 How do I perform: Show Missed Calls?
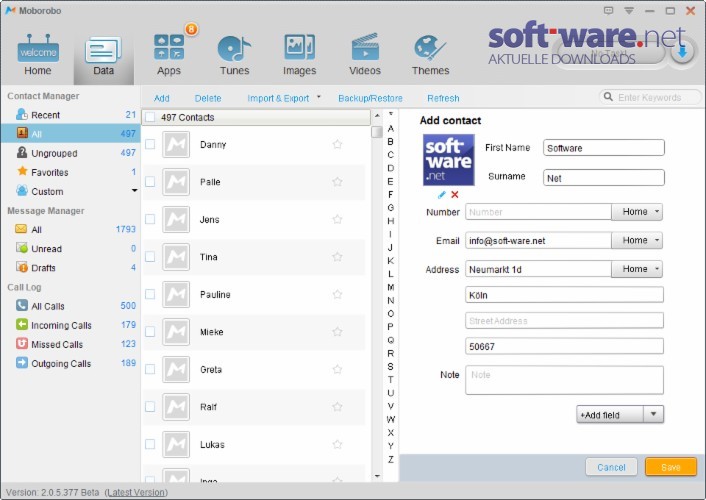pyautogui.click(x=71, y=344)
